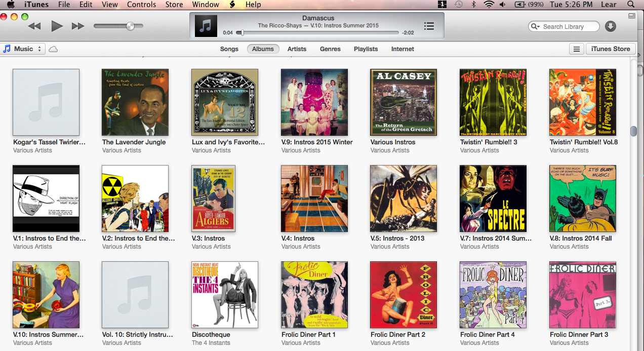Click the vertical scrollbar thumb
This screenshot has height=351, width=644.
[633, 131]
